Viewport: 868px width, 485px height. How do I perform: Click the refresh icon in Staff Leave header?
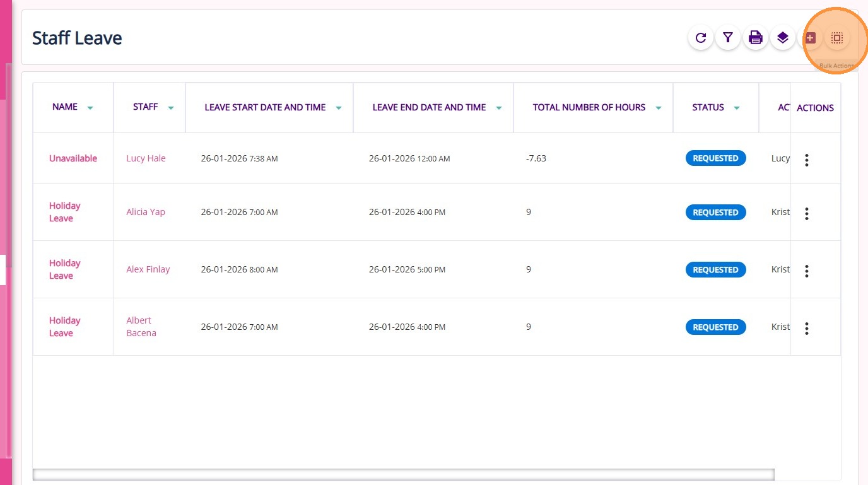point(700,38)
